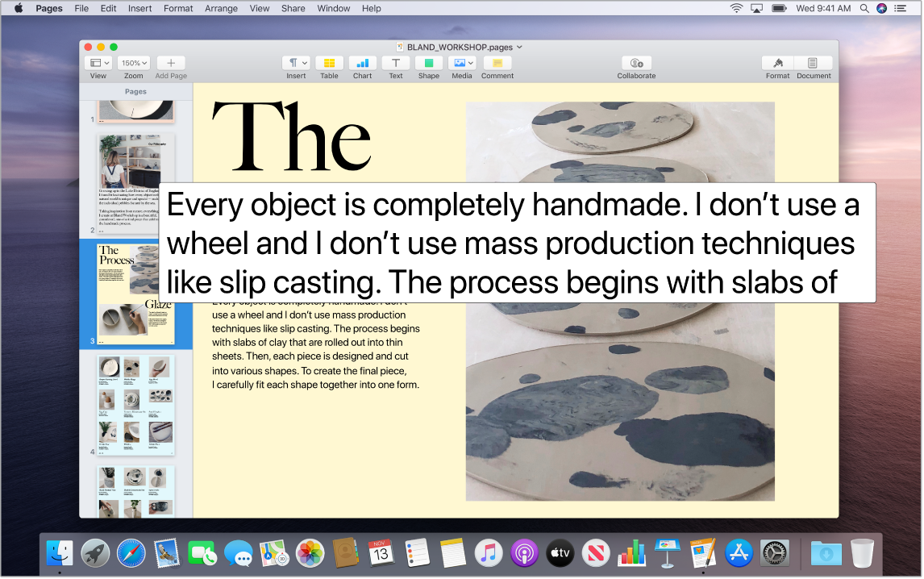Click the Add Page button
The width and height of the screenshot is (924, 579).
(x=170, y=63)
